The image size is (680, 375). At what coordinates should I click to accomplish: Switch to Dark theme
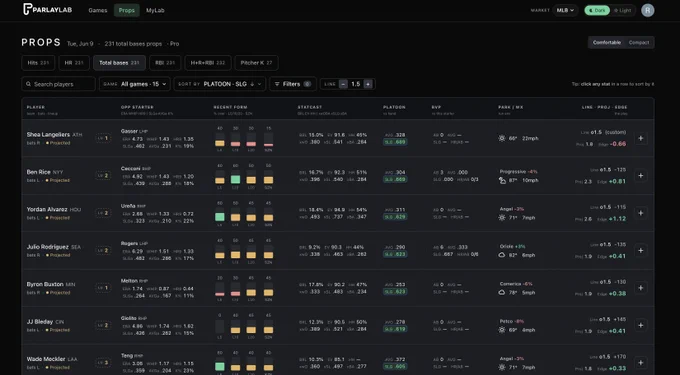[597, 10]
